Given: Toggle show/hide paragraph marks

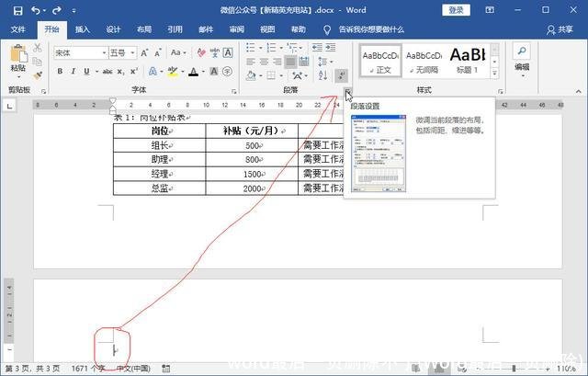Looking at the screenshot, I should point(341,75).
